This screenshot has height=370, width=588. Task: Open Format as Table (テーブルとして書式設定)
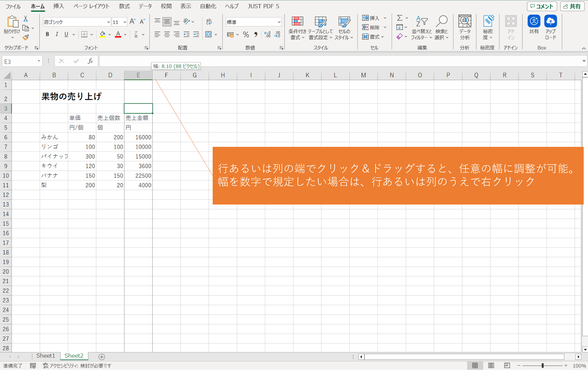coord(320,28)
